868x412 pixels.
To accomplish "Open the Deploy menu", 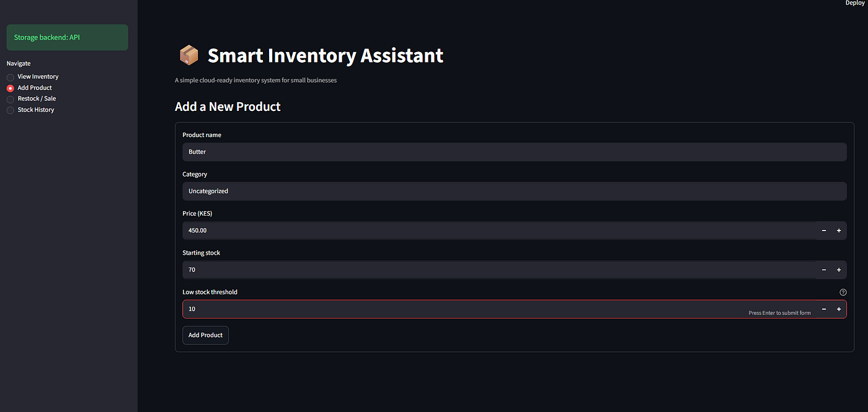I will (854, 3).
